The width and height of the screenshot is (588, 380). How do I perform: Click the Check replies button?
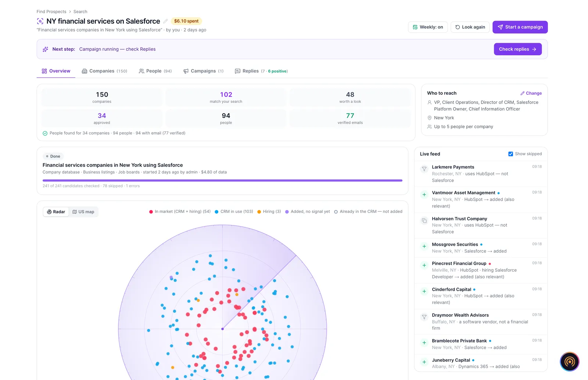tap(517, 49)
